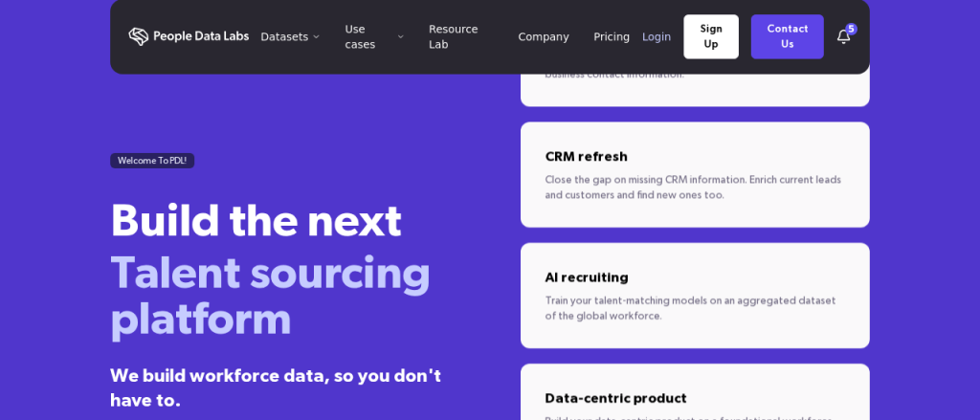Expand the Datasets dropdown chevron
Image resolution: width=980 pixels, height=420 pixels.
[x=316, y=37]
